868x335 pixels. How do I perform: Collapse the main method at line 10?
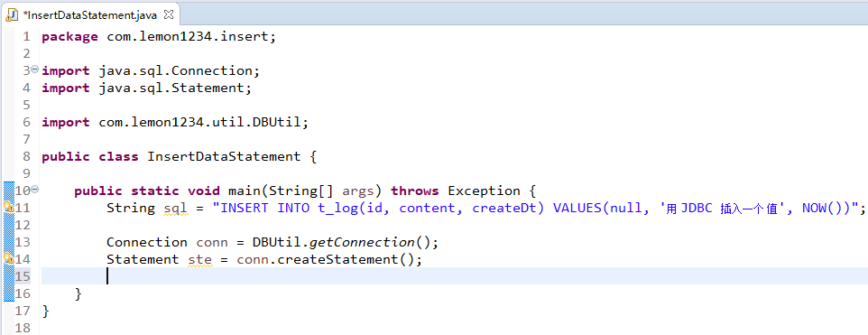tap(35, 190)
